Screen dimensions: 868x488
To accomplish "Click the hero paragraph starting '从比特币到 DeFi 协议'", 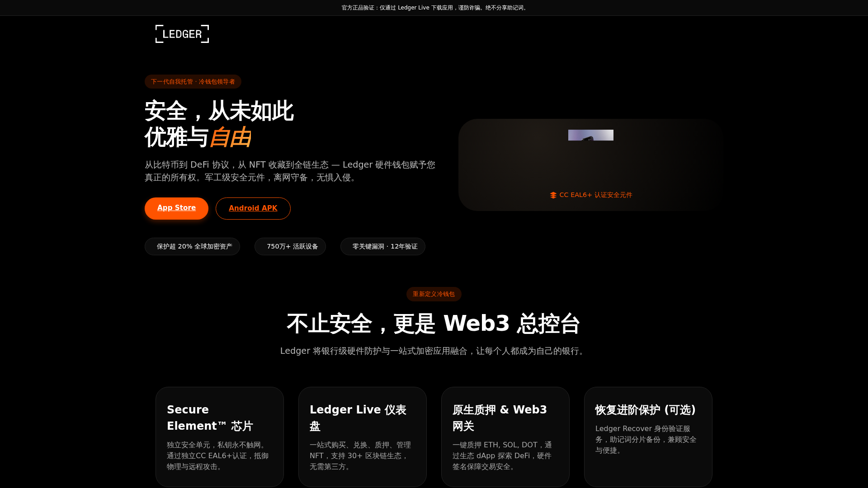I will click(290, 171).
